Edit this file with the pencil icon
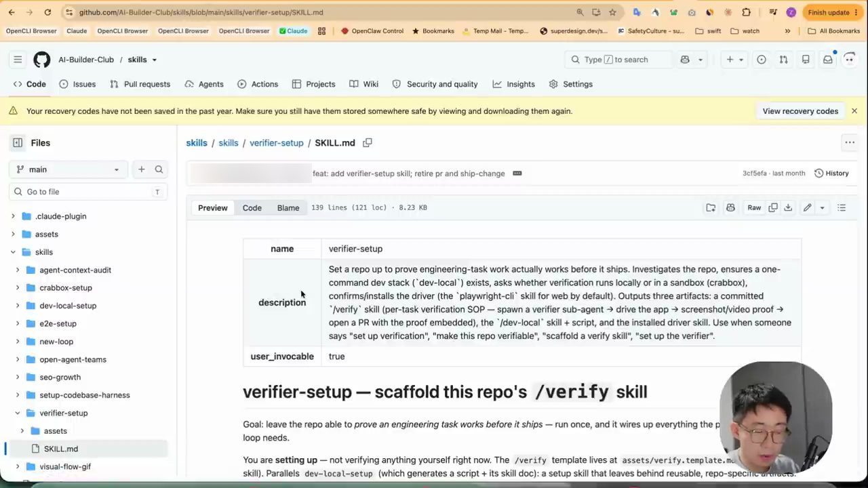 tap(807, 208)
